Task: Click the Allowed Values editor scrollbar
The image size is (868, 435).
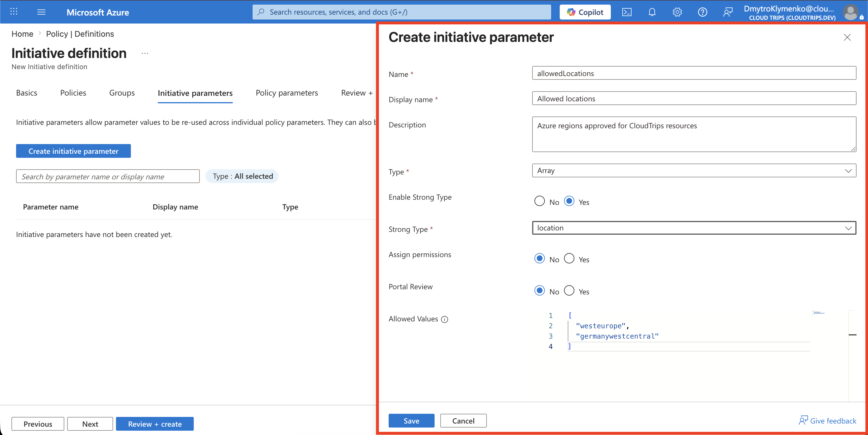Action: (x=852, y=356)
